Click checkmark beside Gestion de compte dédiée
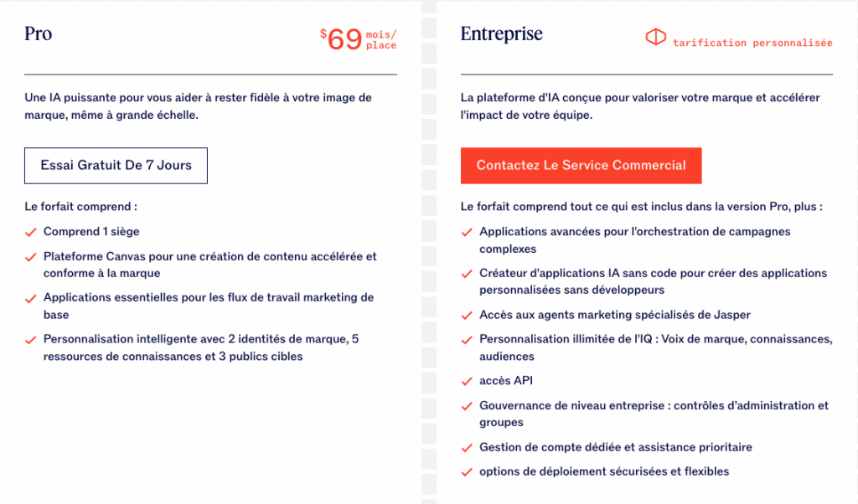The width and height of the screenshot is (858, 504). pos(467,448)
